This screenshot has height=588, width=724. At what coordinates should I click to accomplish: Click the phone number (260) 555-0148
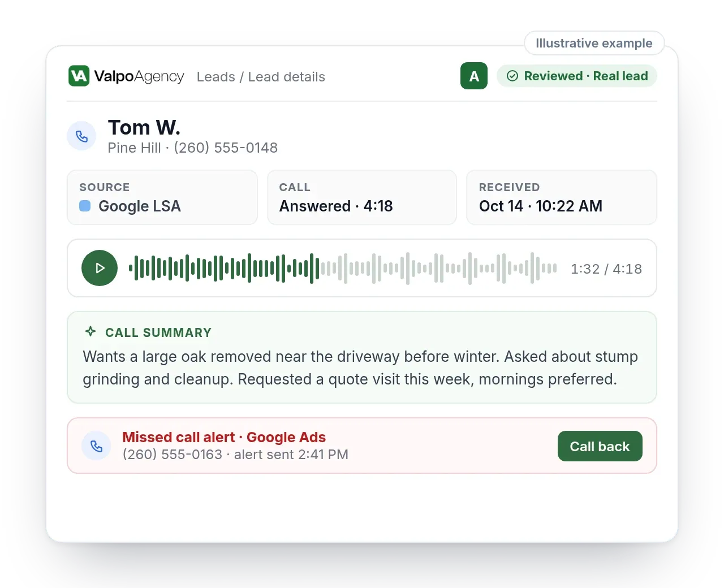(x=226, y=148)
